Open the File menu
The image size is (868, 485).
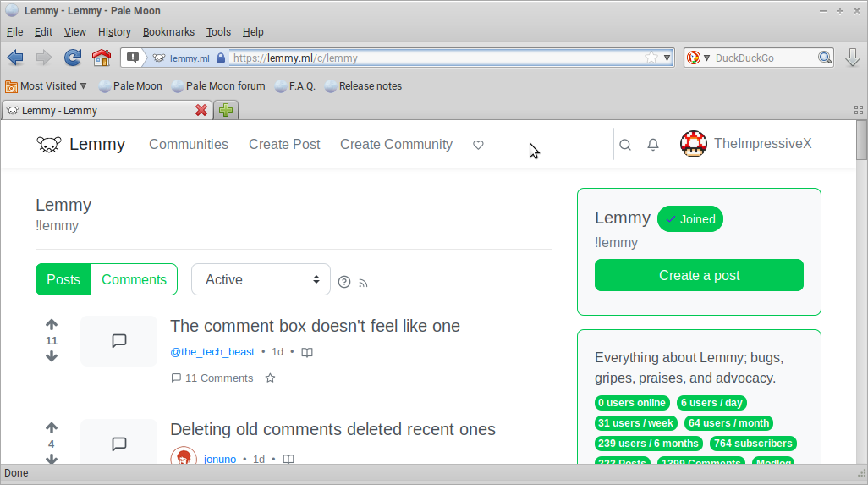click(x=14, y=31)
